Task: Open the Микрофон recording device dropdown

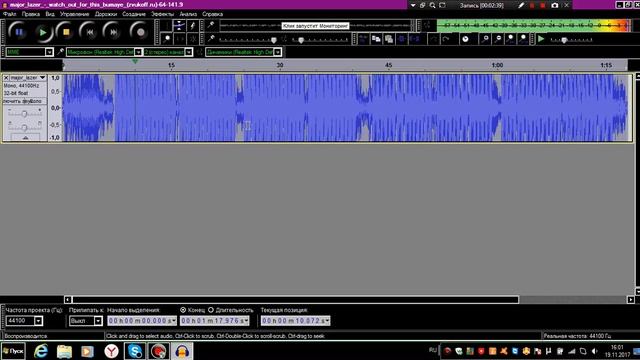Action: 138,52
